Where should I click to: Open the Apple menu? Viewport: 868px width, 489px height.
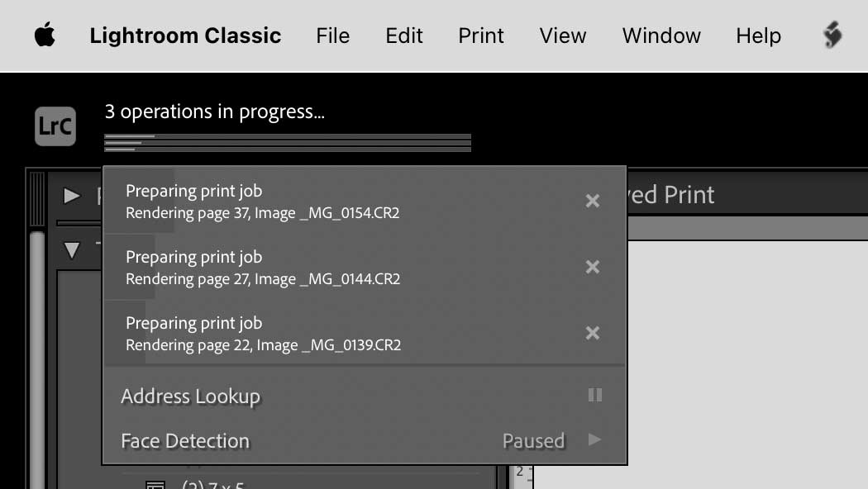45,35
